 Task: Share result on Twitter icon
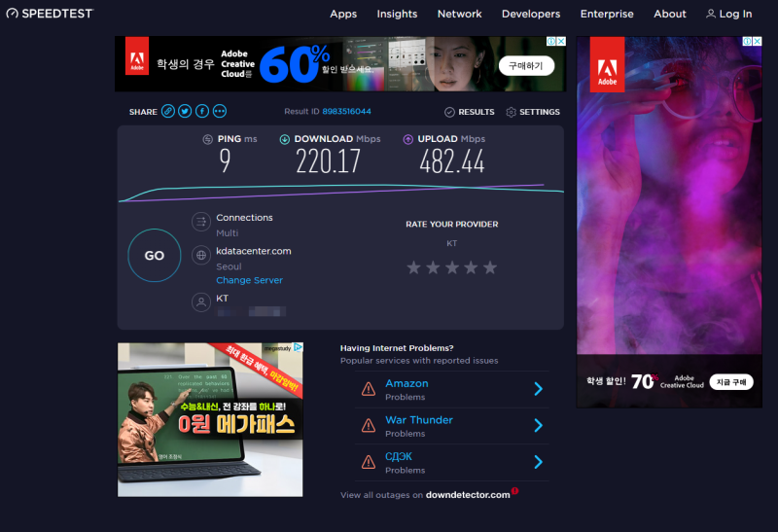pyautogui.click(x=185, y=111)
